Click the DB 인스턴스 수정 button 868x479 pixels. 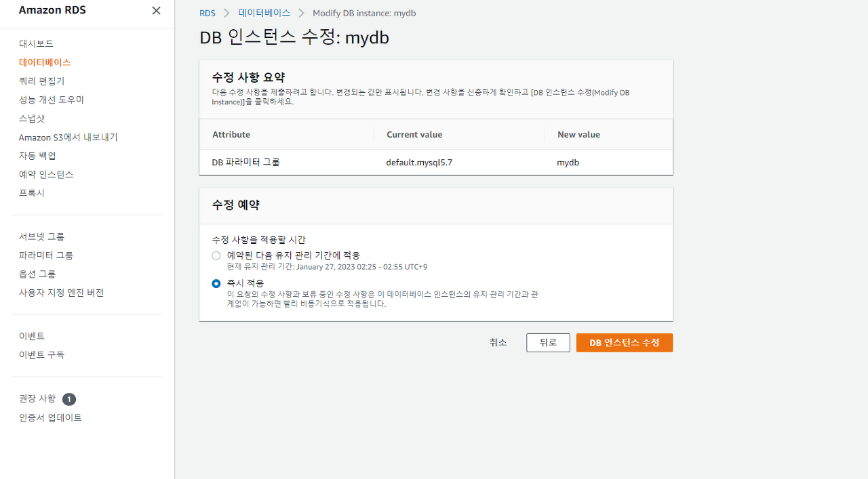625,343
